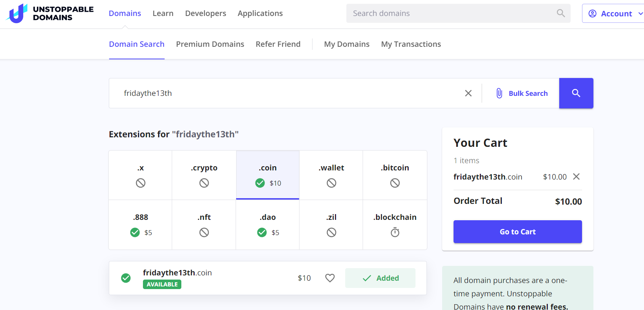This screenshot has width=644, height=310.
Task: Click the unavailable icon under .zil
Action: 332,232
